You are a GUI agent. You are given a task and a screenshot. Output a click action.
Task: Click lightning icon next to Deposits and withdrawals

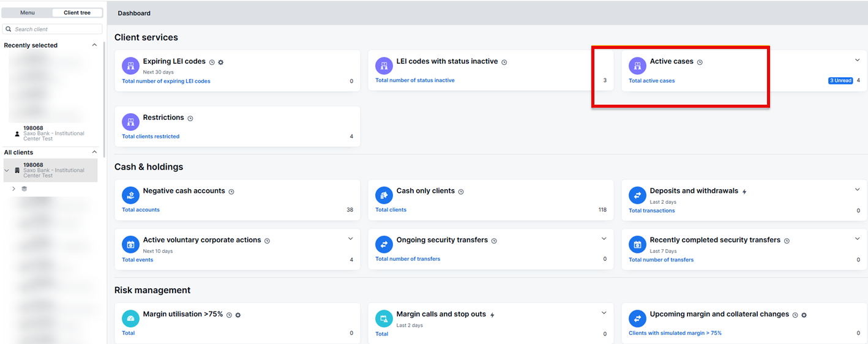(744, 192)
